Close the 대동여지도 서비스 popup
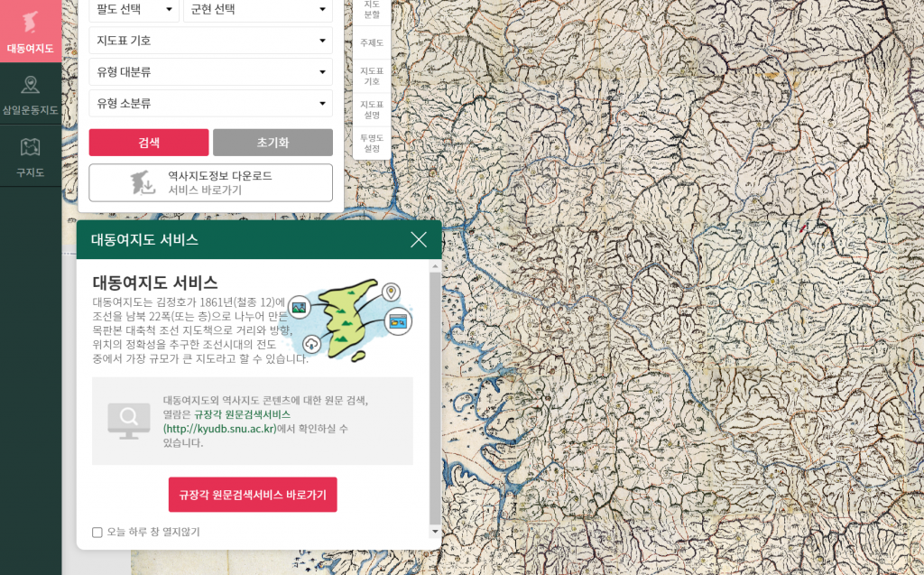The width and height of the screenshot is (924, 575). coord(419,239)
